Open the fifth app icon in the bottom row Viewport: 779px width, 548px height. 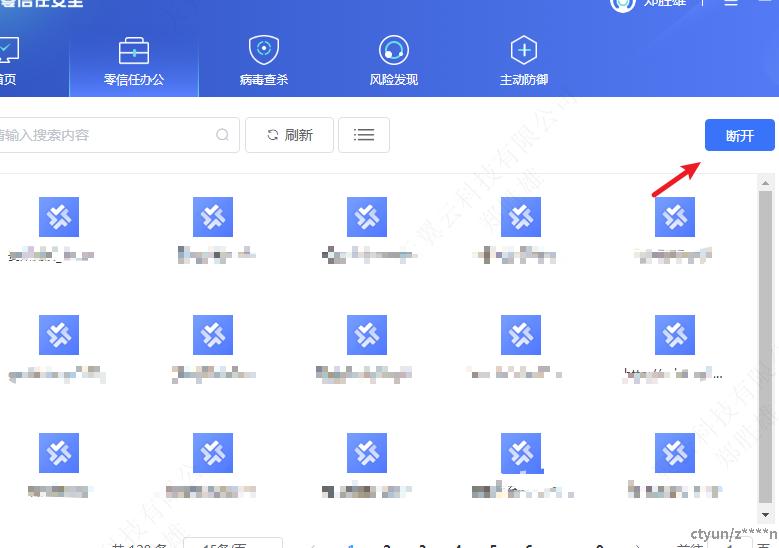click(675, 453)
